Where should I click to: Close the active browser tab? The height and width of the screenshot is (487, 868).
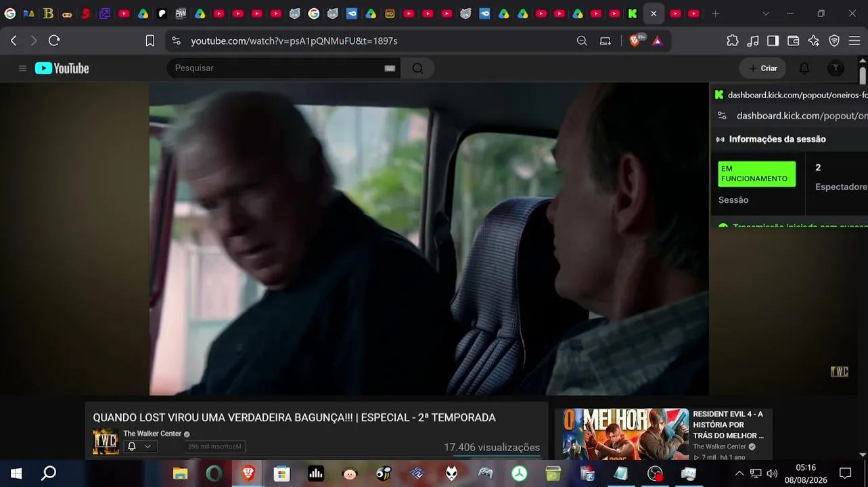(x=654, y=14)
